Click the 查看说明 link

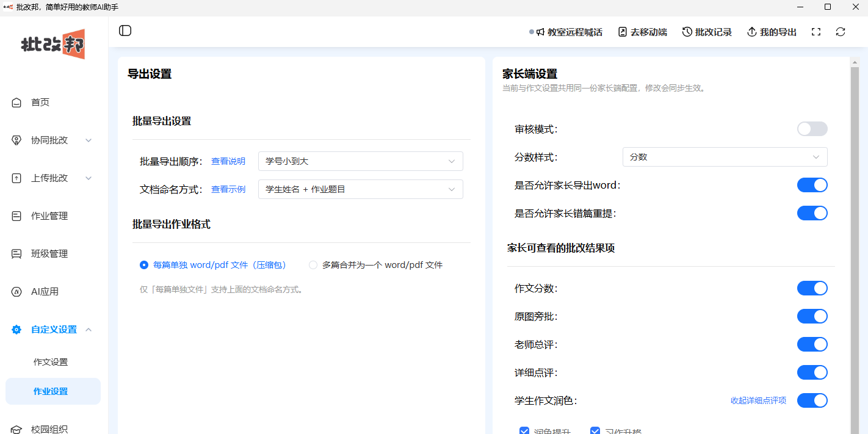pyautogui.click(x=228, y=161)
